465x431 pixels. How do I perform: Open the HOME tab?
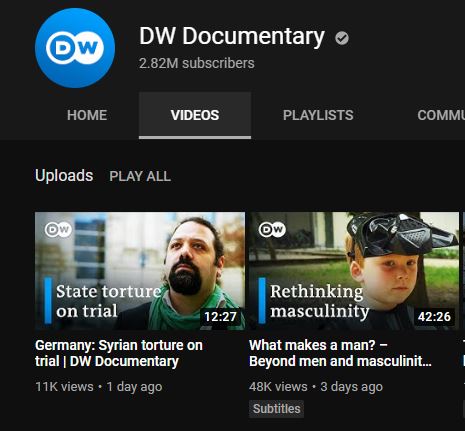coord(87,115)
